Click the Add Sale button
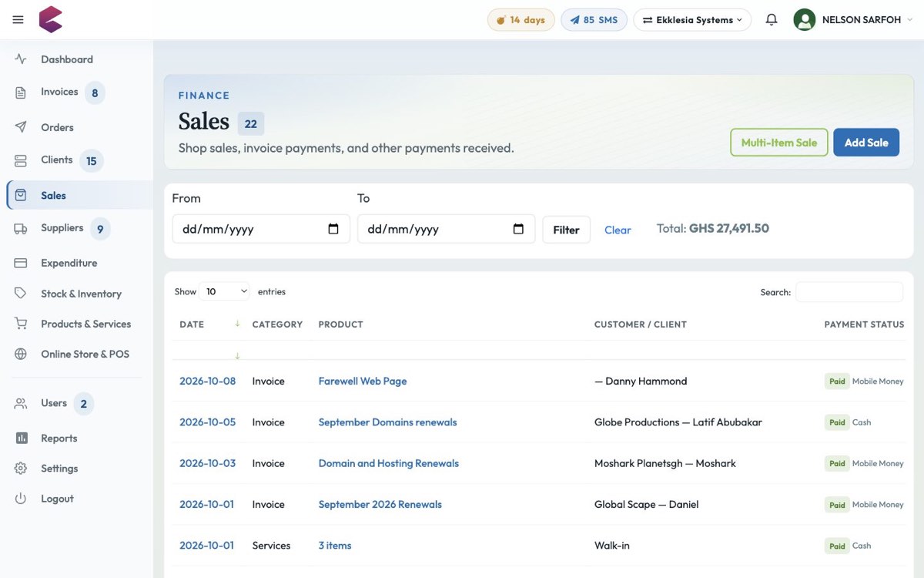This screenshot has height=578, width=924. [866, 143]
